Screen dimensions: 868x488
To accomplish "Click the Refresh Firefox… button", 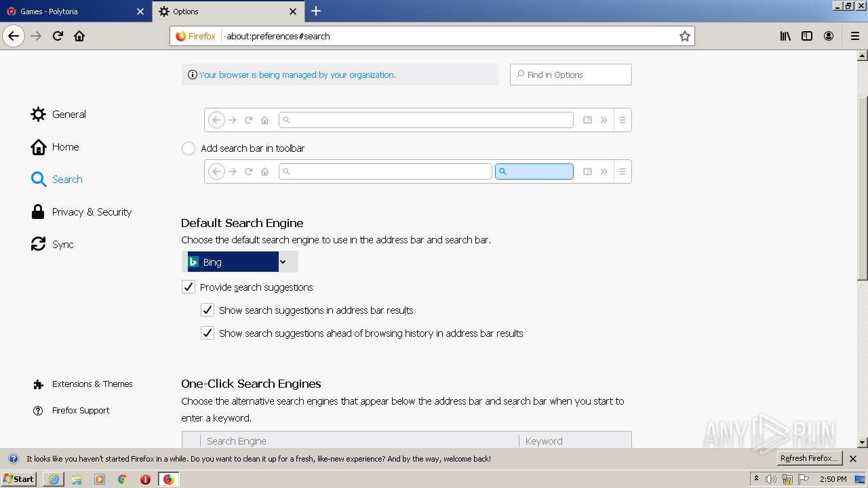I will coord(810,458).
